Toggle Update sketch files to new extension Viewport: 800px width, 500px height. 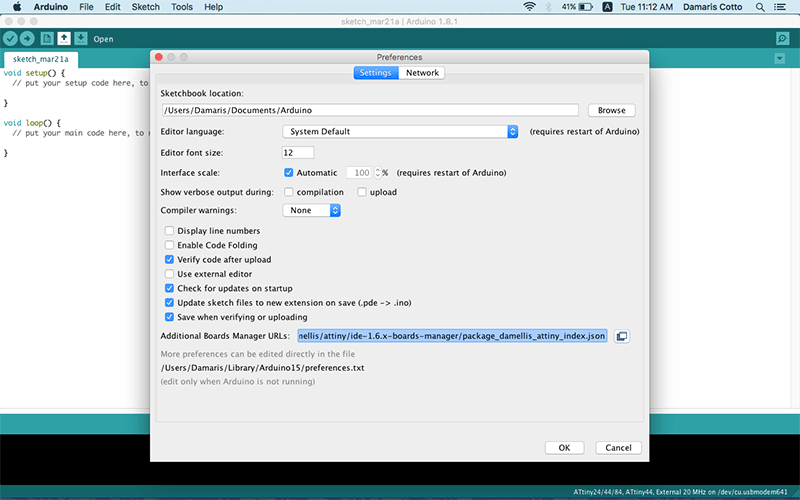click(x=169, y=303)
